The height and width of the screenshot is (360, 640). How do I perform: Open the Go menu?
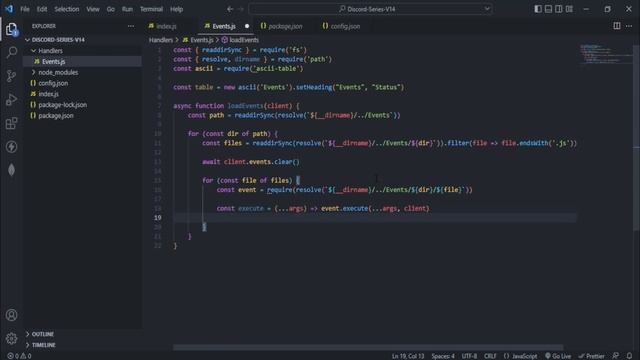(x=111, y=9)
